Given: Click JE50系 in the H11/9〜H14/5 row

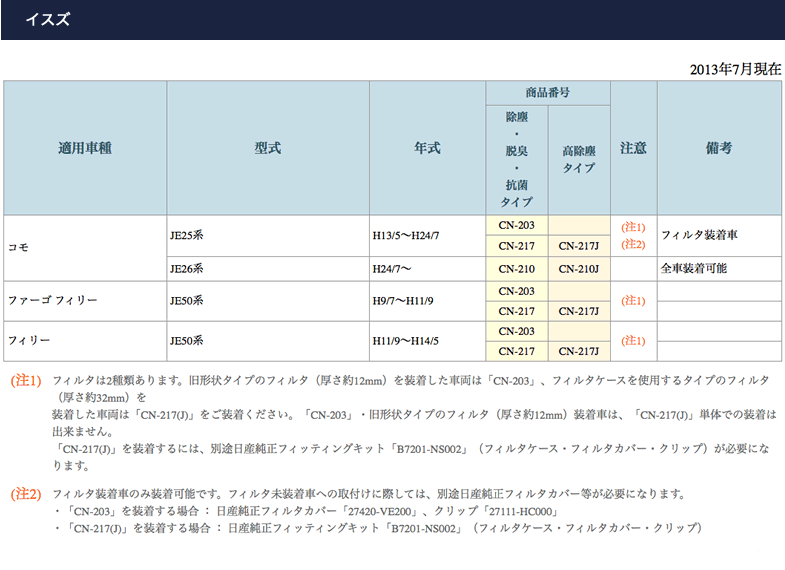Looking at the screenshot, I should pos(268,341).
